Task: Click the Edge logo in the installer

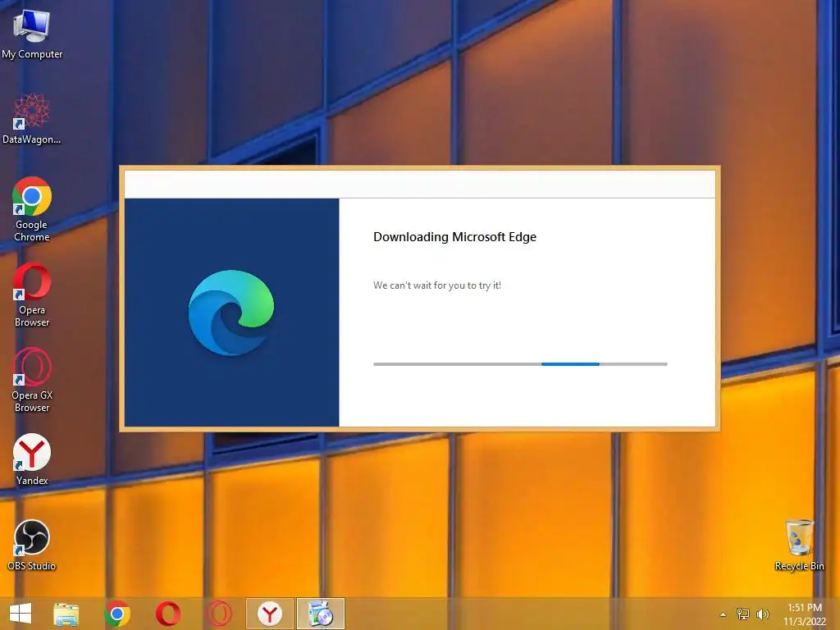Action: click(231, 313)
